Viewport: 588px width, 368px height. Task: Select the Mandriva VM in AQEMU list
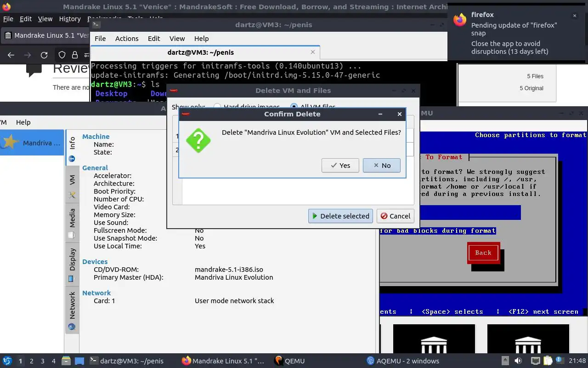coord(32,143)
